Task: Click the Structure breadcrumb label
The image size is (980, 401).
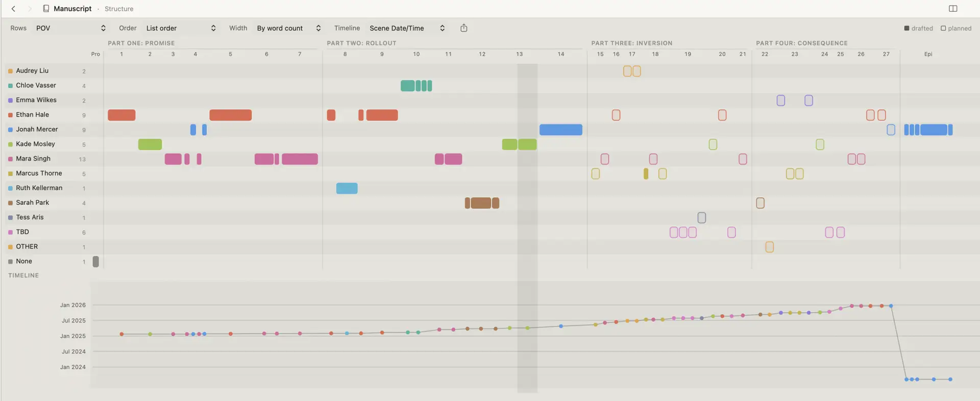Action: tap(119, 9)
